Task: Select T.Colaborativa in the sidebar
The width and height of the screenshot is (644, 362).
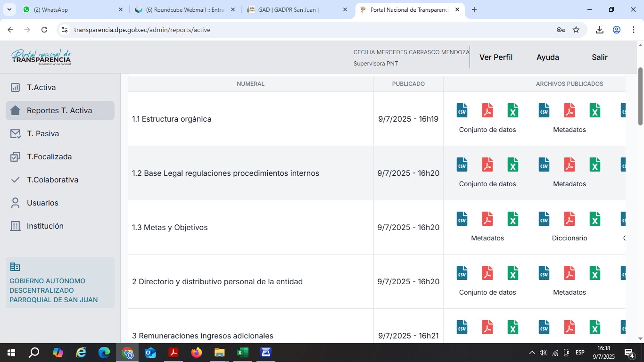Action: click(52, 180)
